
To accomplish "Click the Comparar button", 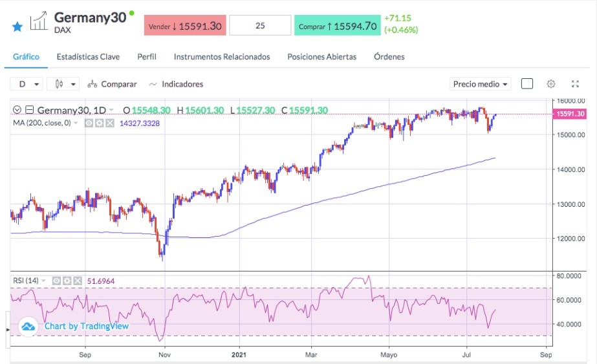I will click(112, 84).
